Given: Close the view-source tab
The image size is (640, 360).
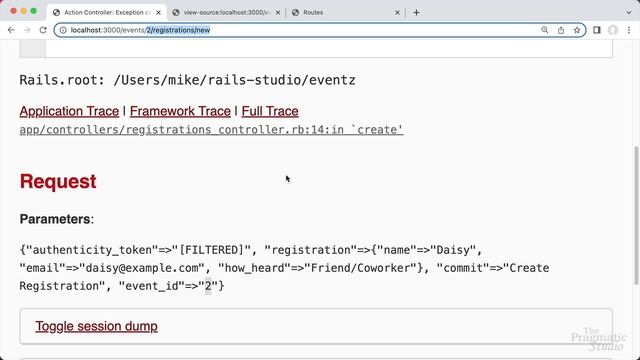Looking at the screenshot, I should tap(278, 12).
